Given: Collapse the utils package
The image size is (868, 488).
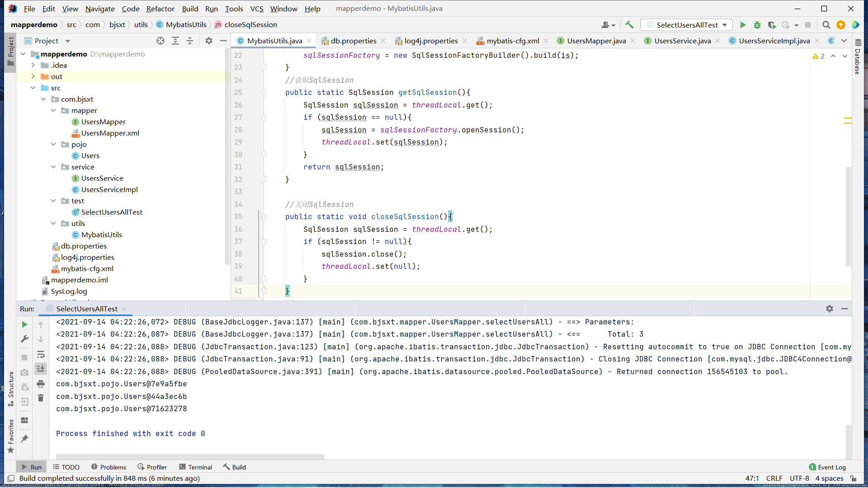Looking at the screenshot, I should 53,223.
